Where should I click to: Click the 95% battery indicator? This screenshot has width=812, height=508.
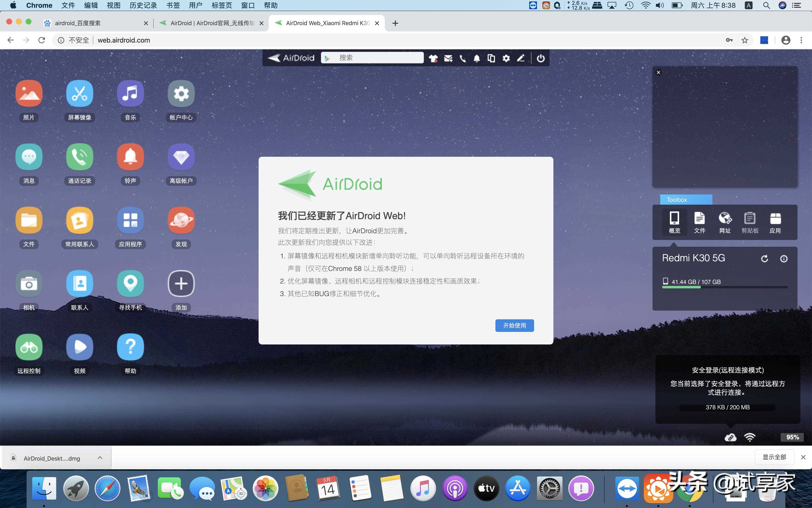click(792, 437)
